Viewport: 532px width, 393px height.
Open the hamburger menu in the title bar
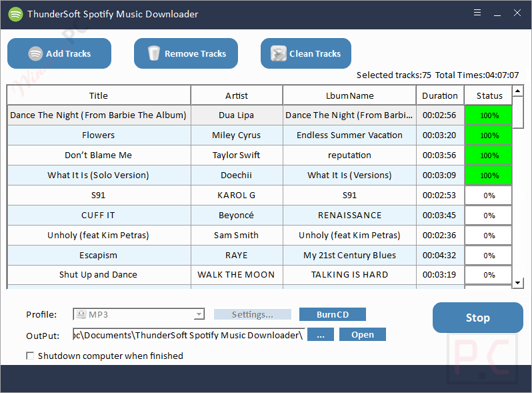pos(477,13)
